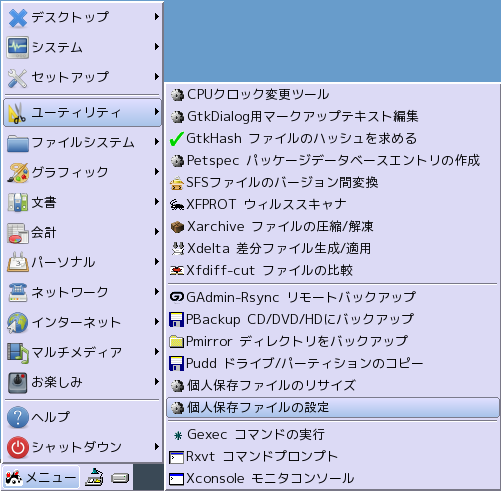Click the Xarchive brown box icon
This screenshot has height=491, width=501.
click(x=177, y=227)
